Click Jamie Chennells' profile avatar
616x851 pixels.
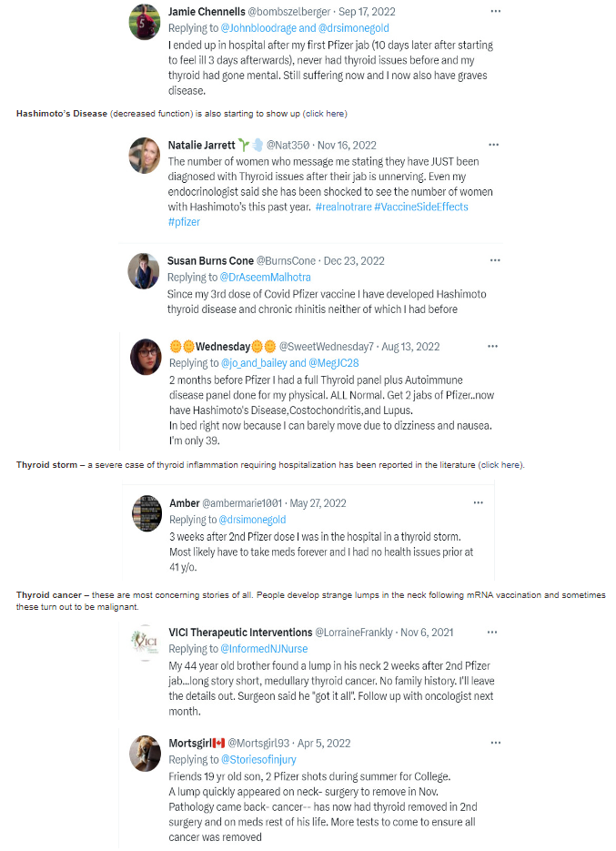tap(145, 22)
